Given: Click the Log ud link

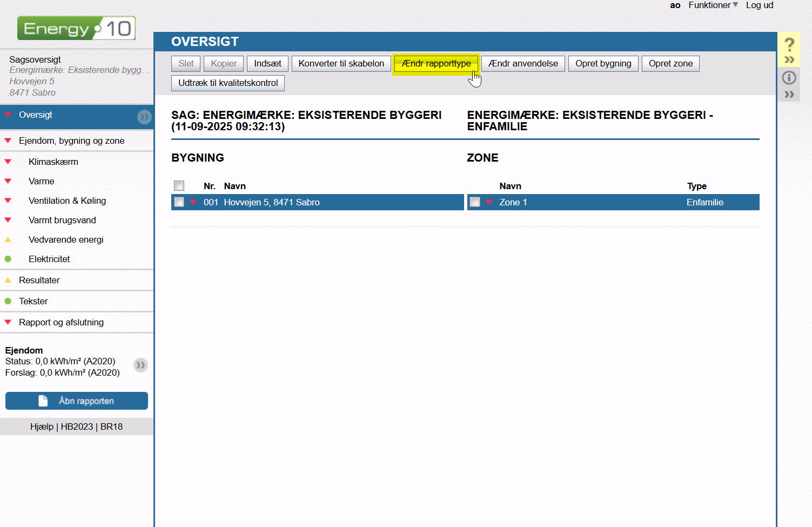Looking at the screenshot, I should click(759, 5).
